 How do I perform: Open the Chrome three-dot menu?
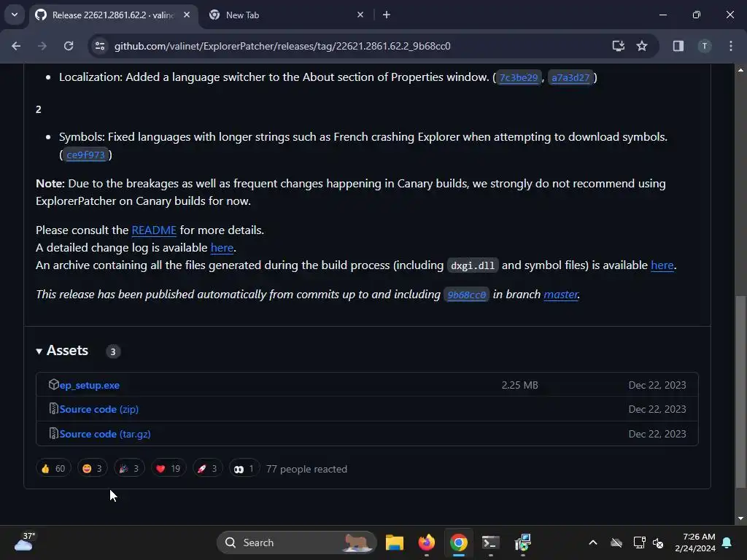point(731,46)
